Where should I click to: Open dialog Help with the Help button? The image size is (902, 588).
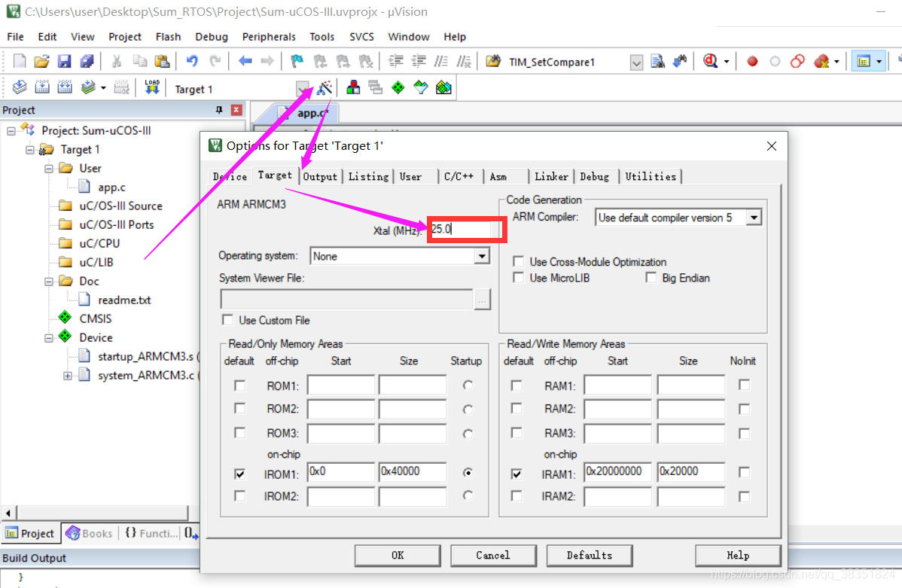click(x=738, y=555)
